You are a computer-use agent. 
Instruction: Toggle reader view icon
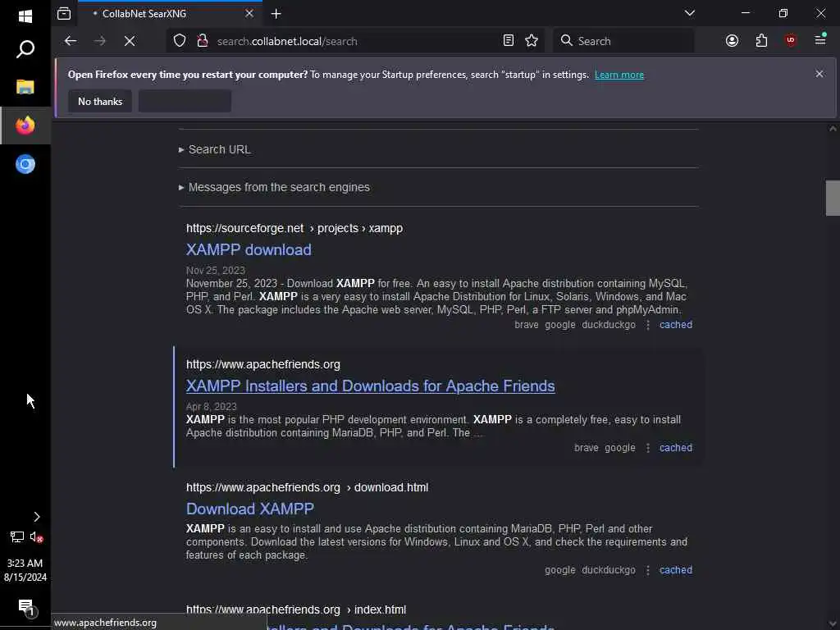509,41
